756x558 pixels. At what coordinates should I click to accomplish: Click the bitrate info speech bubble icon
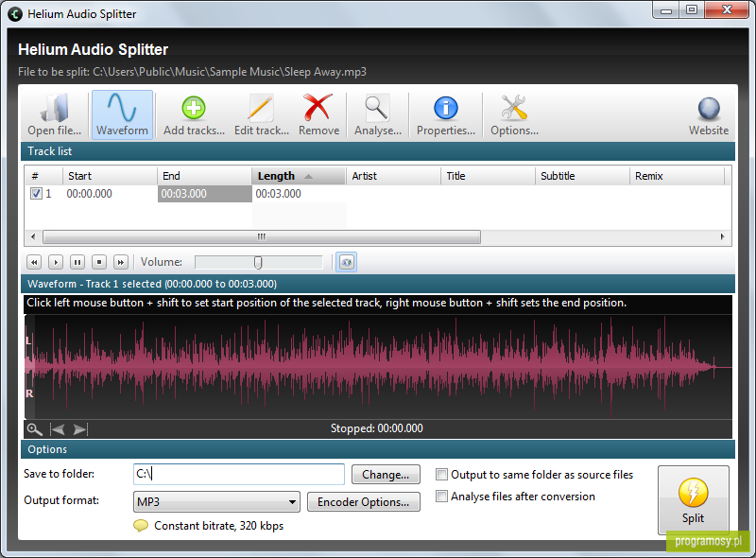[x=140, y=525]
